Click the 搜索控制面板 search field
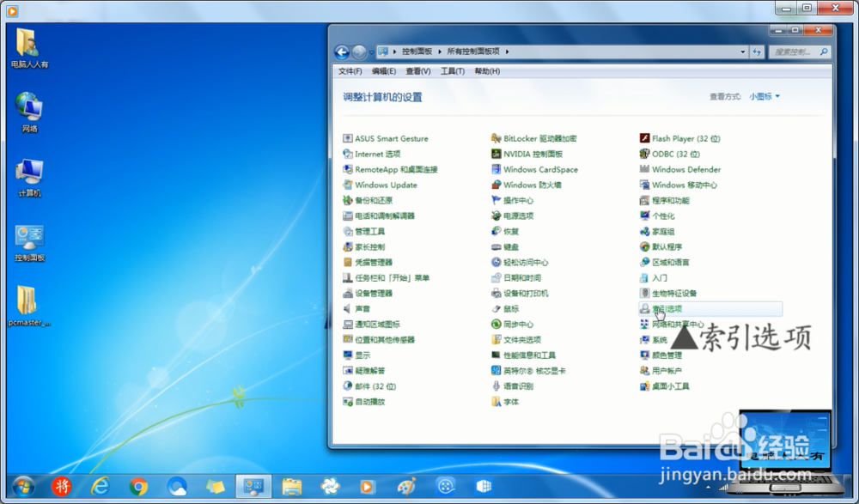 click(x=800, y=52)
